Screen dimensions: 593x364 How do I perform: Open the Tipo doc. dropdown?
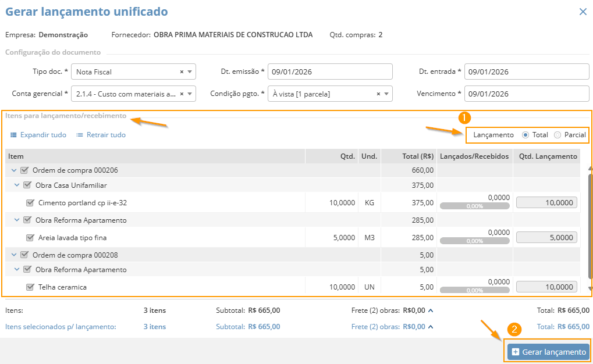pos(190,72)
